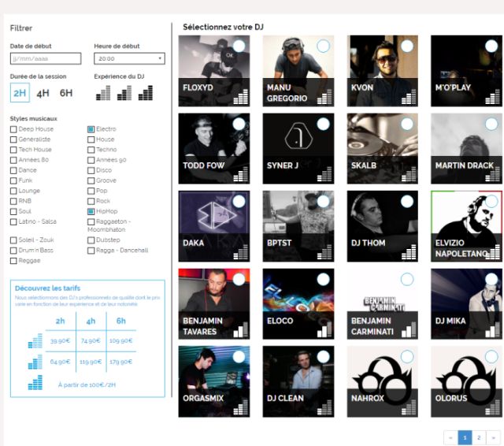This screenshot has width=504, height=446.
Task: Select the highest DJ experience level icon
Action: pos(145,93)
